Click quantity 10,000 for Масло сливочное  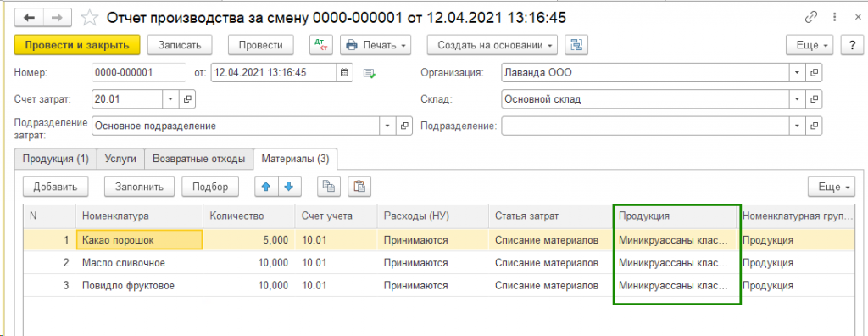(248, 263)
